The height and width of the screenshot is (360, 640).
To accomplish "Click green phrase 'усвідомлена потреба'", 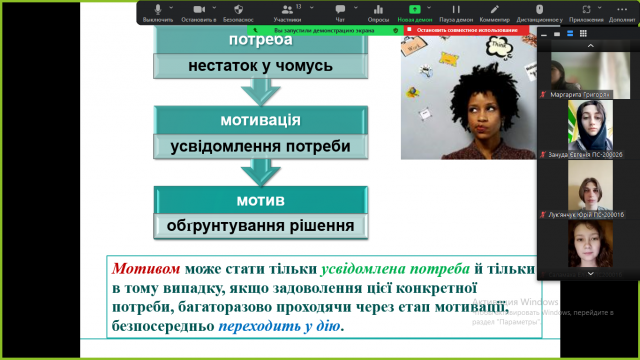I will (395, 269).
